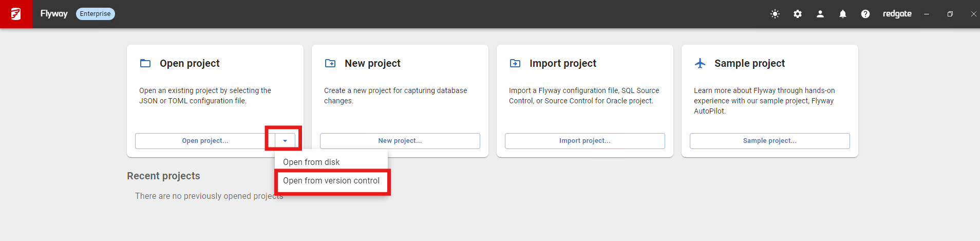Restore the window using the title bar button
The width and height of the screenshot is (980, 241).
coord(950,14)
